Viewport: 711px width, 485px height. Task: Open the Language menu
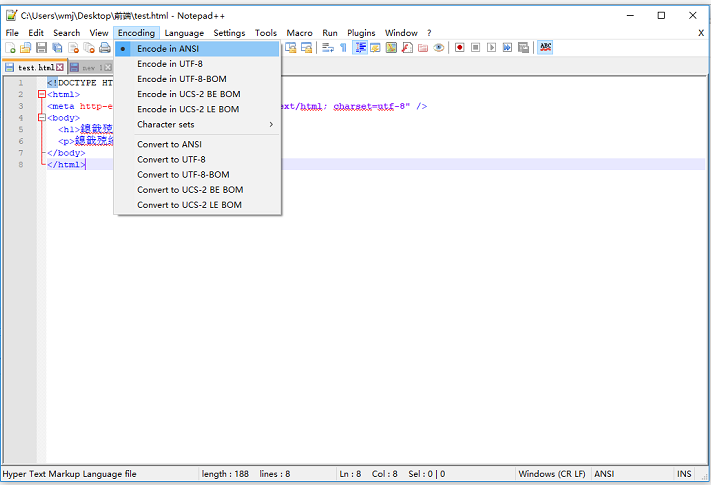click(x=184, y=33)
